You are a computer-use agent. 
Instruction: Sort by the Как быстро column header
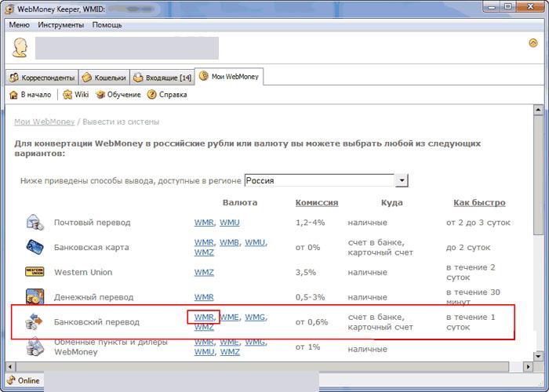point(479,202)
